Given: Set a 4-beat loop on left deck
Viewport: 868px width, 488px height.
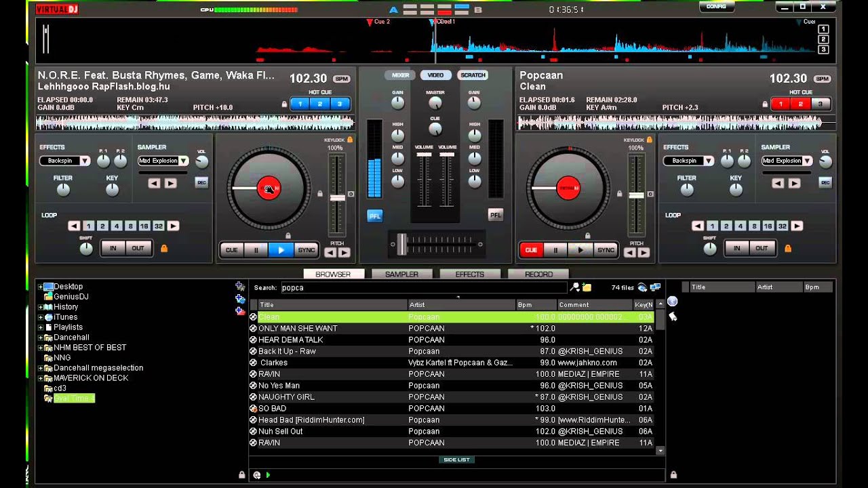Looking at the screenshot, I should coord(117,226).
